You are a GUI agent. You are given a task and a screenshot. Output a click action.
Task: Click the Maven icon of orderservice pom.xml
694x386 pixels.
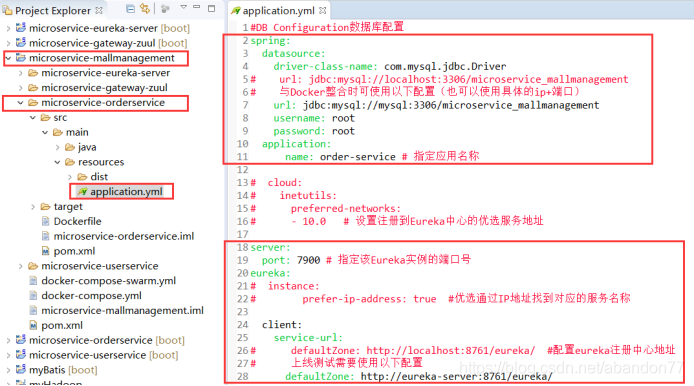[45, 251]
